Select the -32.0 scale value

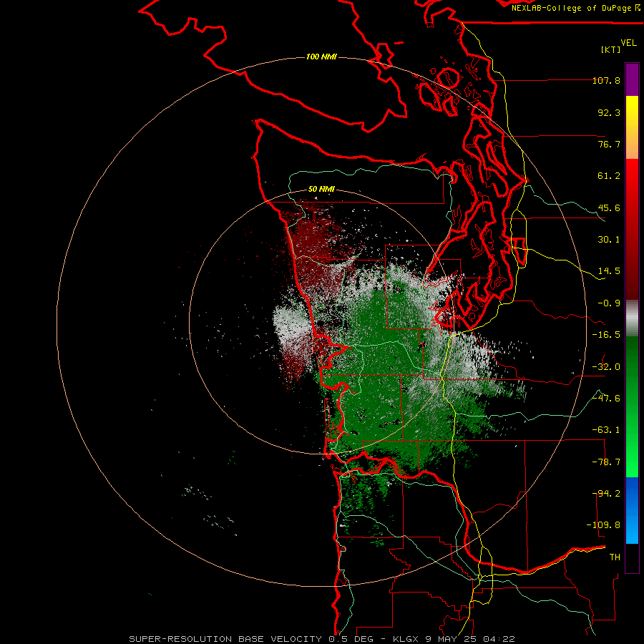606,367
